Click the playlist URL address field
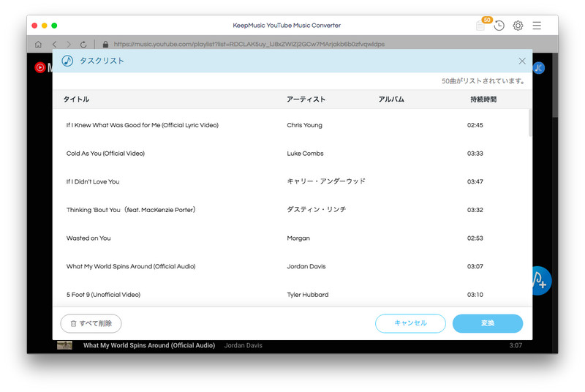This screenshot has width=585, height=392. click(249, 45)
